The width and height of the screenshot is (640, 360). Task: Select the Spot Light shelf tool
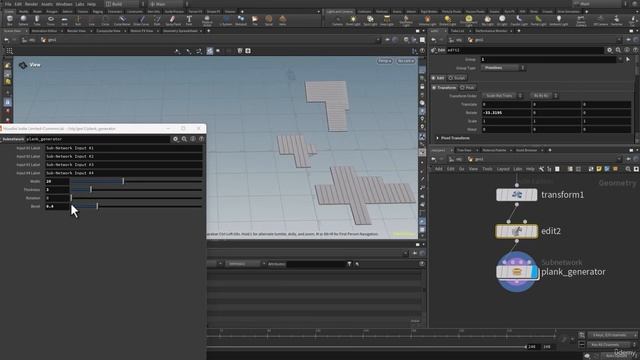click(x=370, y=20)
